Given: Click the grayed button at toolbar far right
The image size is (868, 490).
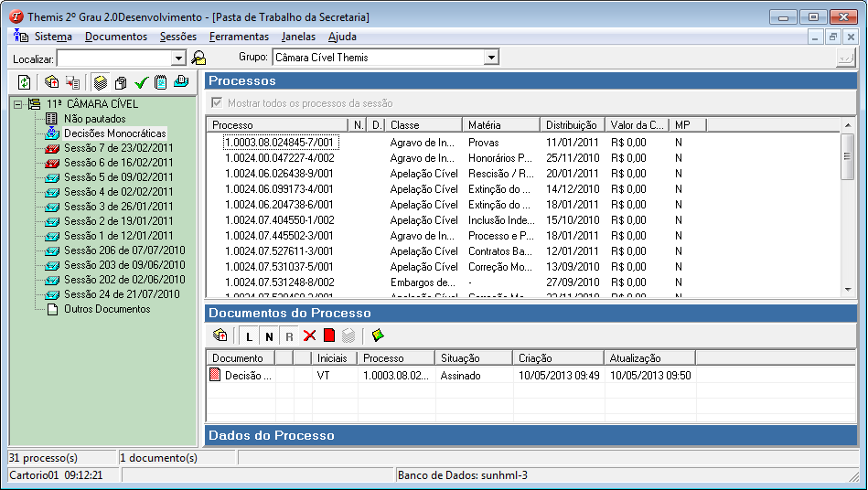Looking at the screenshot, I should (845, 58).
